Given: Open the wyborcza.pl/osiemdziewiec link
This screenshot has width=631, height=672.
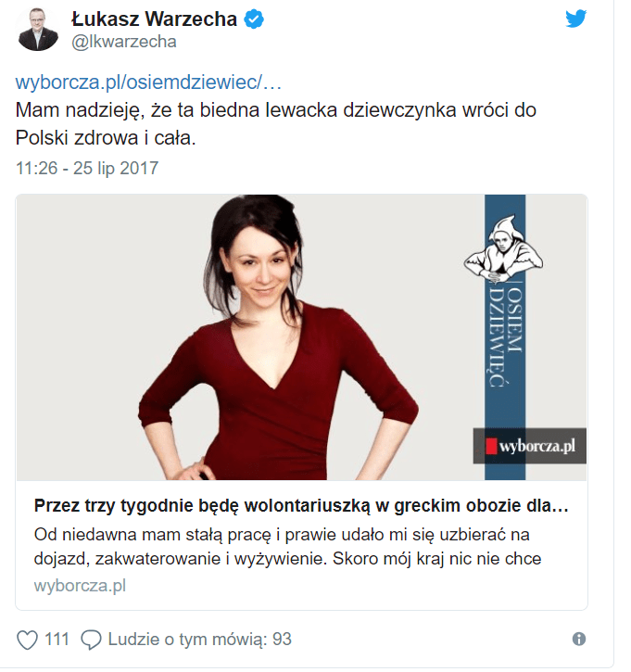Looking at the screenshot, I should tap(148, 82).
